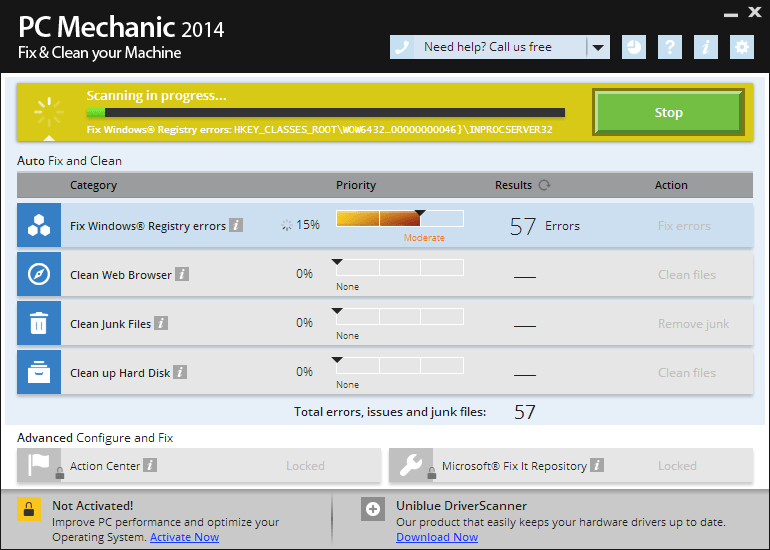770x550 pixels.
Task: Select the 'Clean Web Browser' label
Action: [x=121, y=275]
